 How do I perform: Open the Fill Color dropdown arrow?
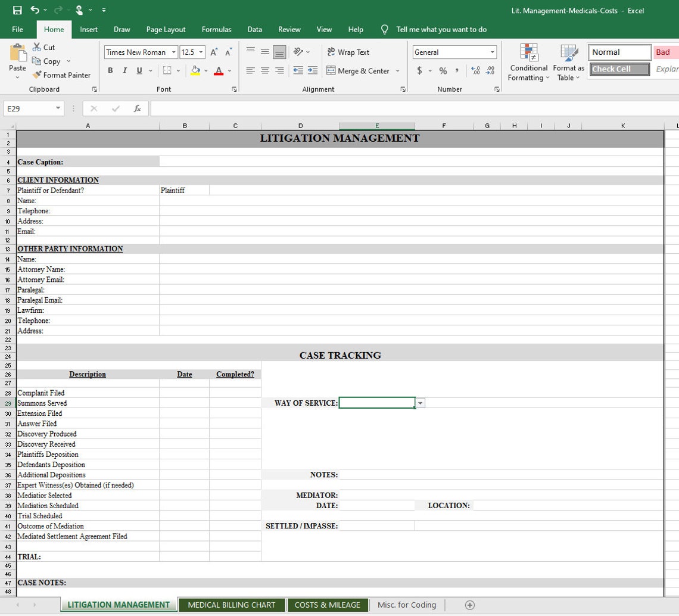tap(205, 71)
